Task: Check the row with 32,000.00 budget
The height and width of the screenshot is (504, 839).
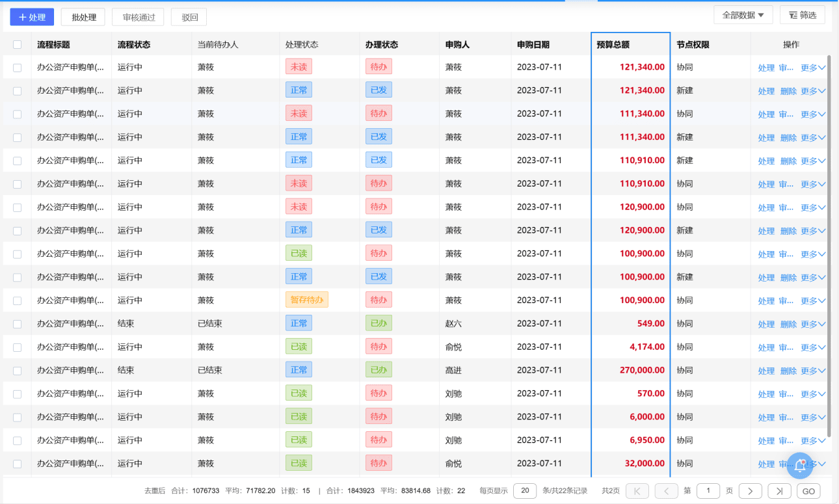Action: click(x=18, y=464)
